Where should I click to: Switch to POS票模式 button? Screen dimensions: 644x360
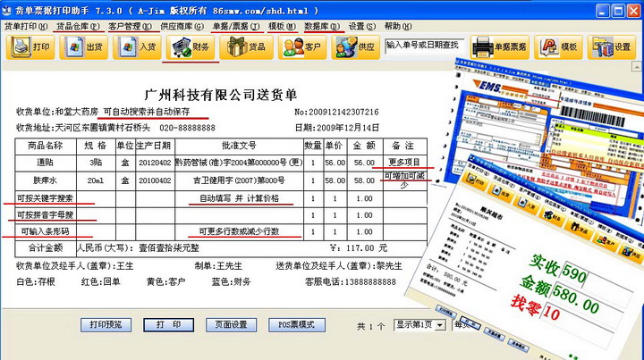pos(298,324)
